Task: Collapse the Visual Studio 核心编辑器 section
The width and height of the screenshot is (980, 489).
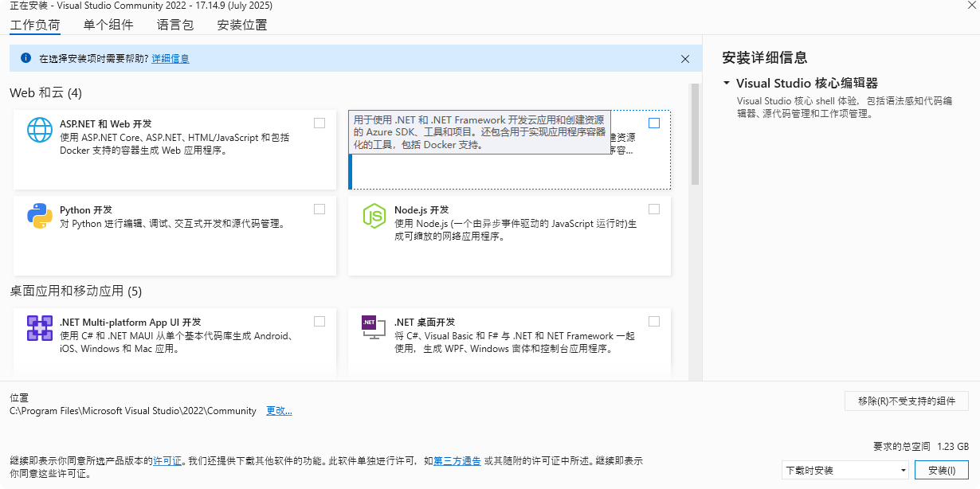Action: point(727,83)
